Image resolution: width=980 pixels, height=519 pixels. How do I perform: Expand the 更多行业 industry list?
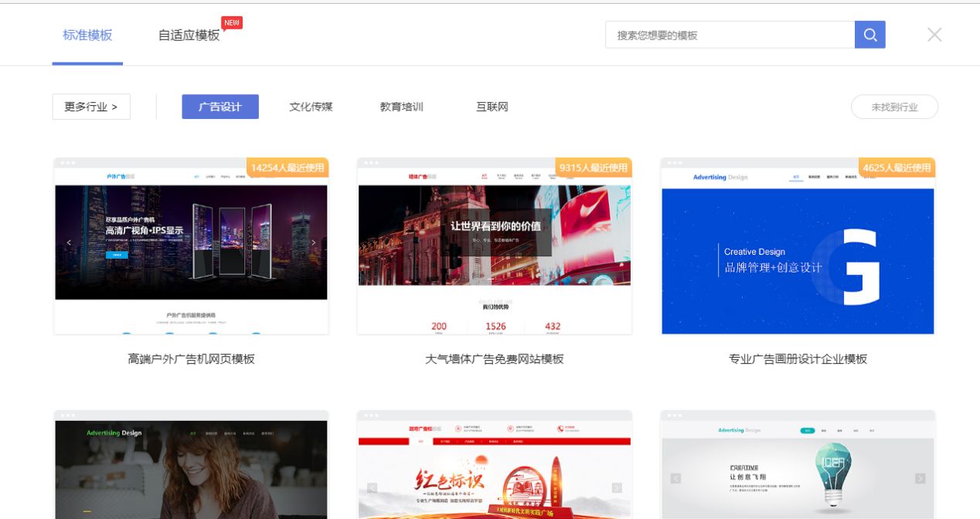tap(90, 107)
